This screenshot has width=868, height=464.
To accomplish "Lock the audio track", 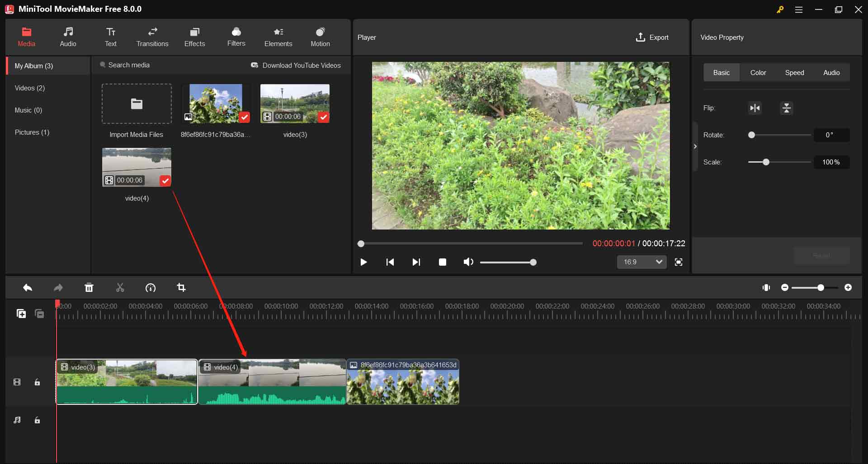I will [x=37, y=420].
